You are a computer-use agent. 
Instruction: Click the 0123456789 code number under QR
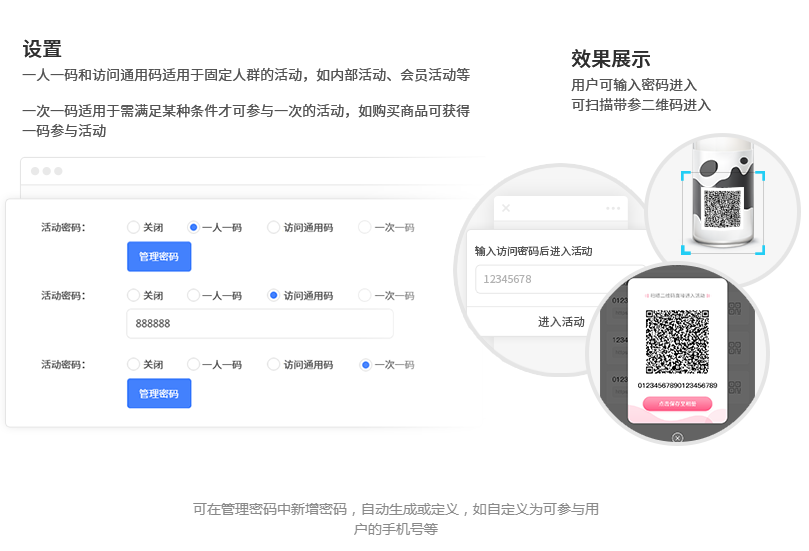(x=677, y=385)
